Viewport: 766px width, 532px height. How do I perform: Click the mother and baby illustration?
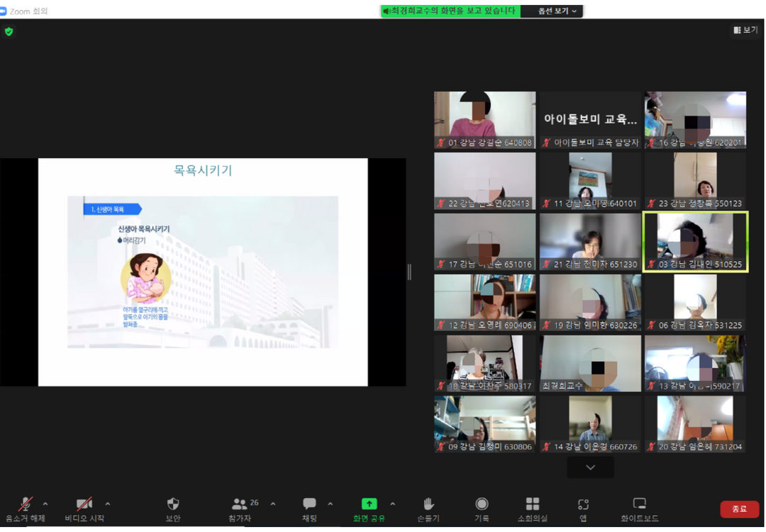coord(146,279)
